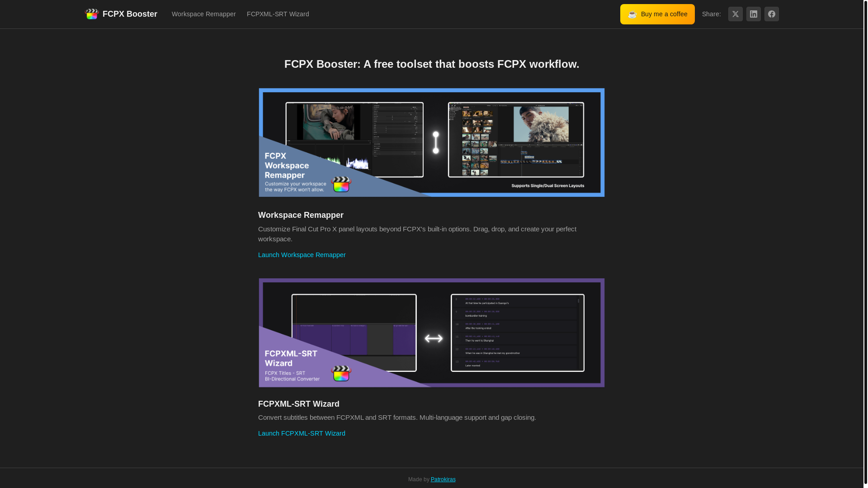
Task: Share on LinkedIn icon
Action: [x=754, y=14]
